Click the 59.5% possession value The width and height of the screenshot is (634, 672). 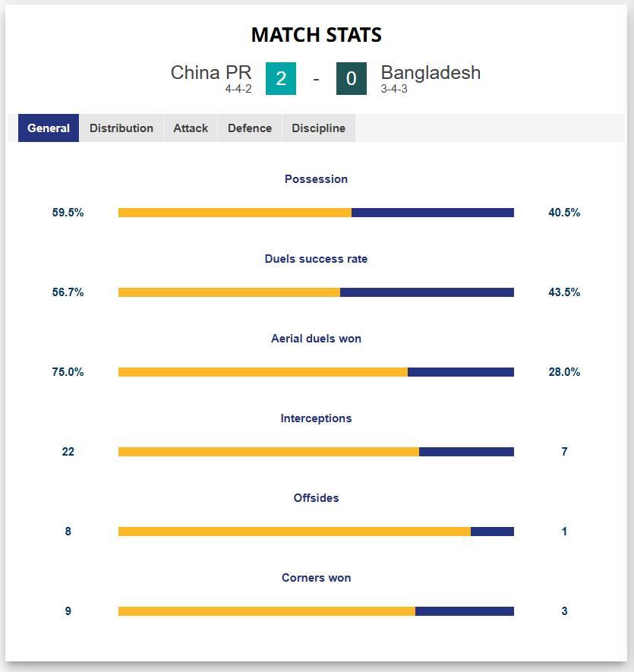pyautogui.click(x=68, y=213)
